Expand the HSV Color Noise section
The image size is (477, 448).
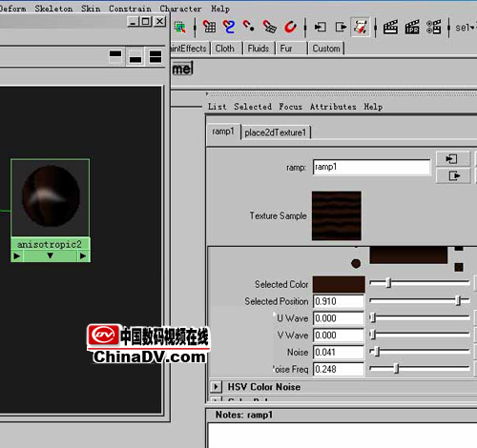(216, 387)
